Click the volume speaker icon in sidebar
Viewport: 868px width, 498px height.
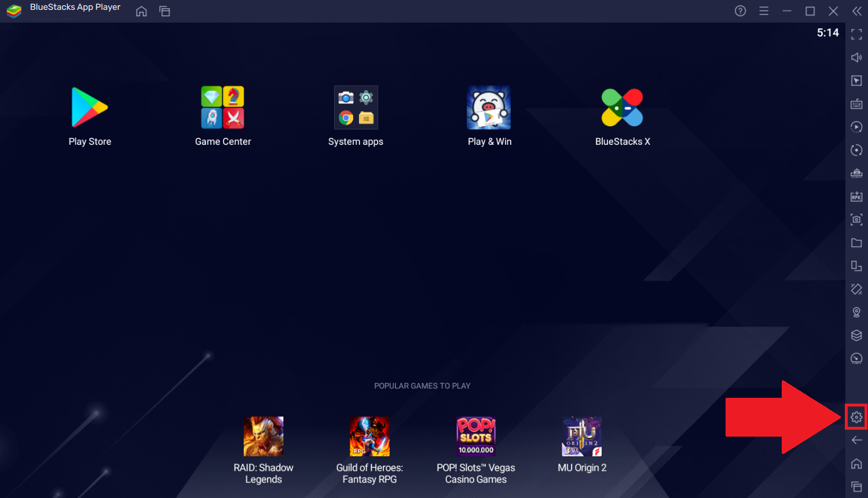tap(856, 57)
